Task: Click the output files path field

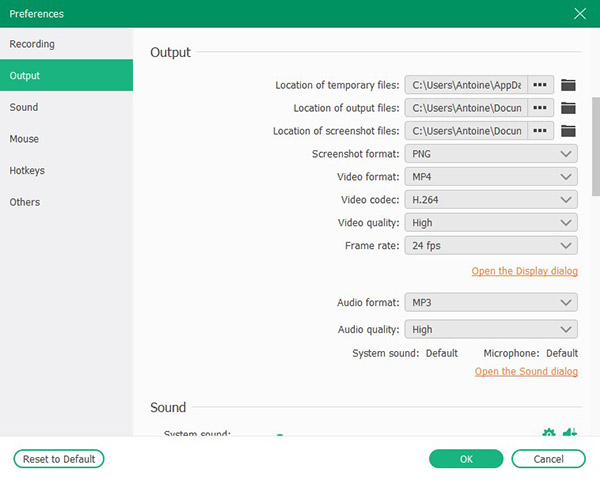Action: pos(466,108)
